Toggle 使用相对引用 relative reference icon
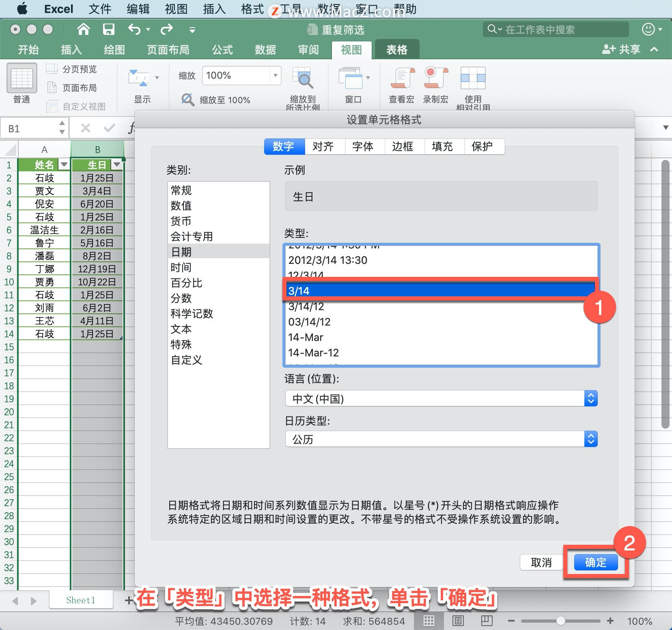Viewport: 672px width, 630px height. click(x=473, y=78)
